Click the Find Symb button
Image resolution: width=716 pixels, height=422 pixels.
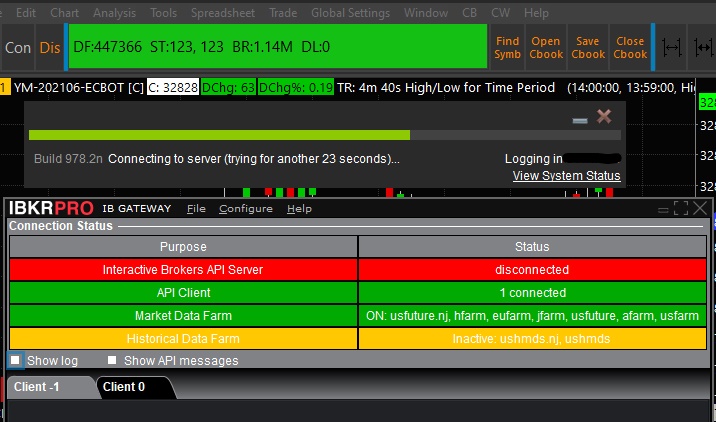[x=507, y=47]
